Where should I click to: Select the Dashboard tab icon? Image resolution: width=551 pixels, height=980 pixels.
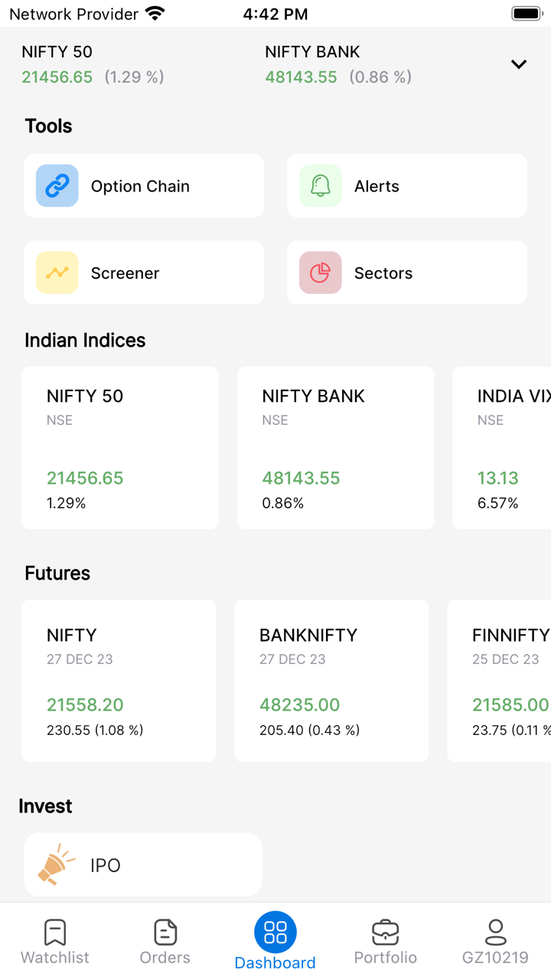(275, 932)
